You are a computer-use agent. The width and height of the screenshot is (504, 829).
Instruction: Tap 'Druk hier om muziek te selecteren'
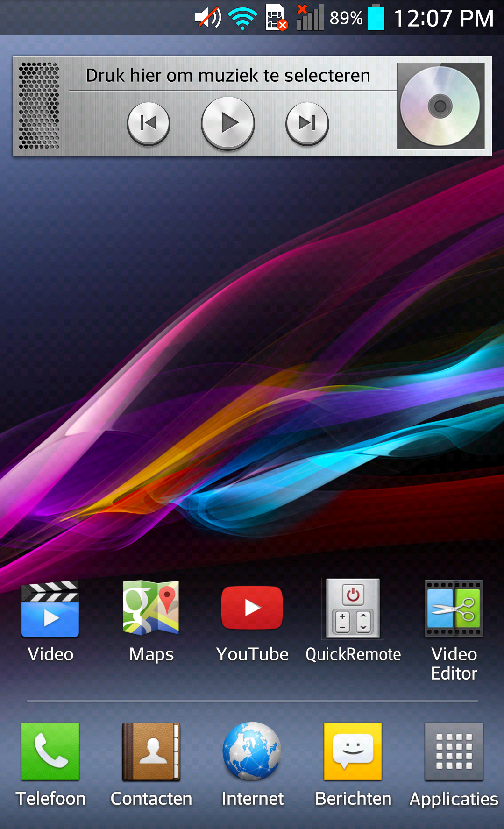pyautogui.click(x=228, y=75)
